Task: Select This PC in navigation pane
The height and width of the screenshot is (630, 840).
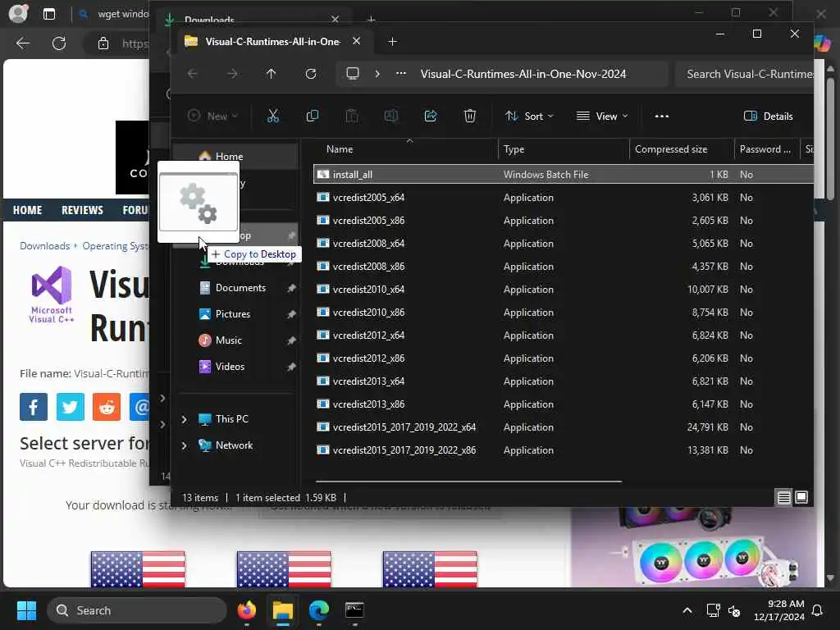Action: (231, 419)
